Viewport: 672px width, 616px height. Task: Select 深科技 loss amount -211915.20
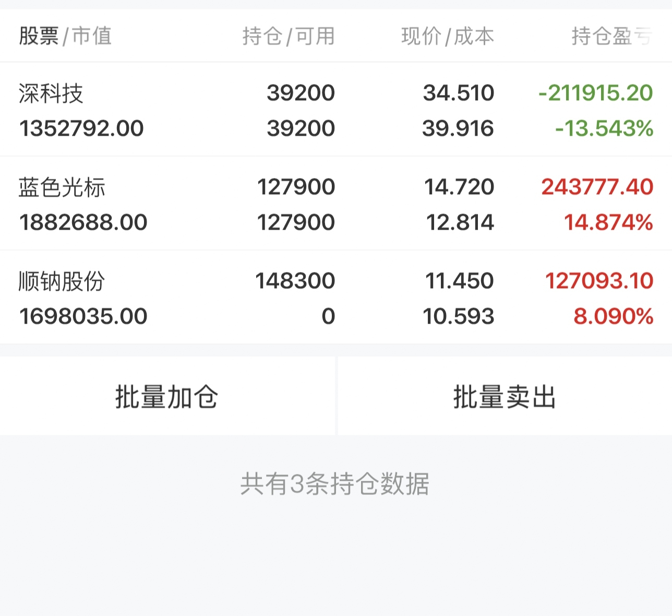(x=596, y=93)
